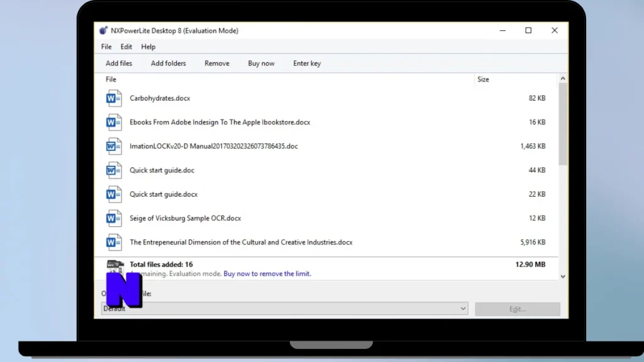
Task: Select the Quick start guide.doc file name
Action: coord(162,170)
